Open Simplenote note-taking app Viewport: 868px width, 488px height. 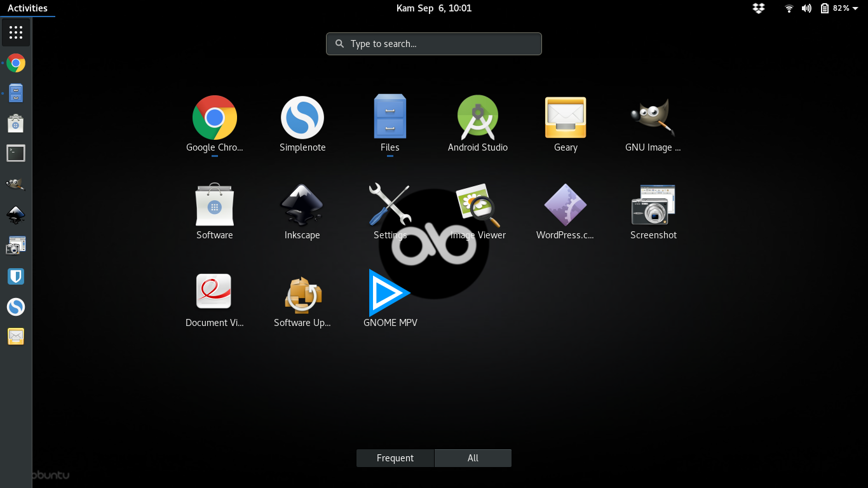coord(302,117)
